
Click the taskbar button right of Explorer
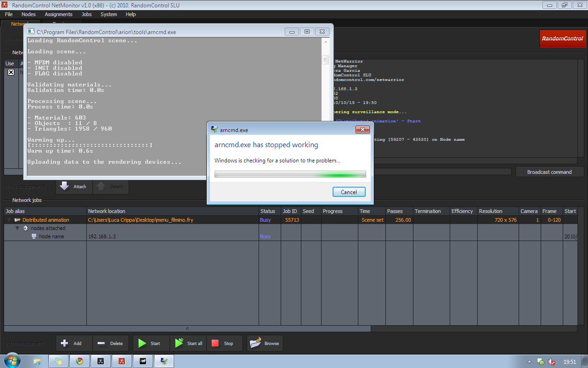(x=58, y=361)
